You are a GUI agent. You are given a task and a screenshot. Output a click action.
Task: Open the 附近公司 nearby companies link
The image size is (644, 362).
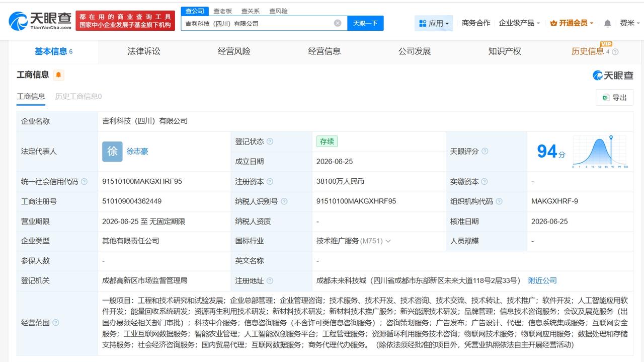[542, 281]
